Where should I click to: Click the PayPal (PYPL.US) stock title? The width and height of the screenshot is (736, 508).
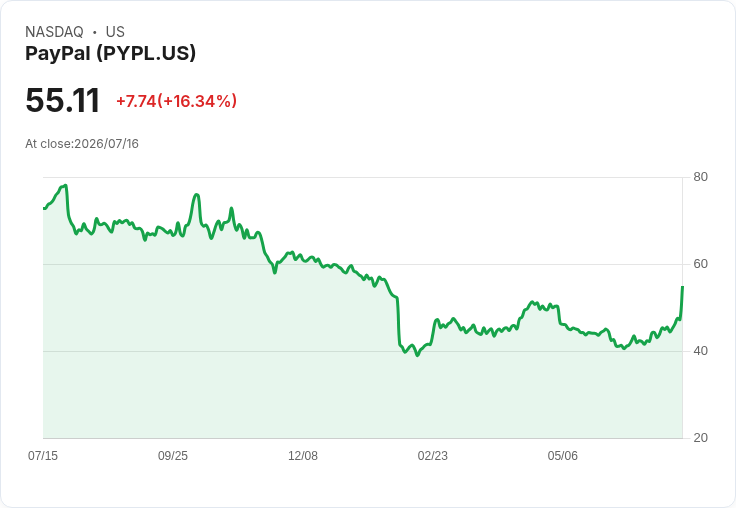tap(110, 53)
